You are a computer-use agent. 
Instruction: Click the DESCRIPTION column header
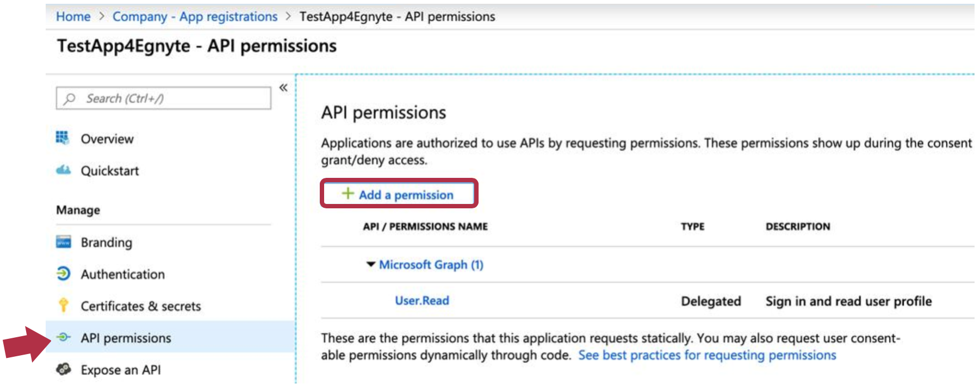[798, 226]
